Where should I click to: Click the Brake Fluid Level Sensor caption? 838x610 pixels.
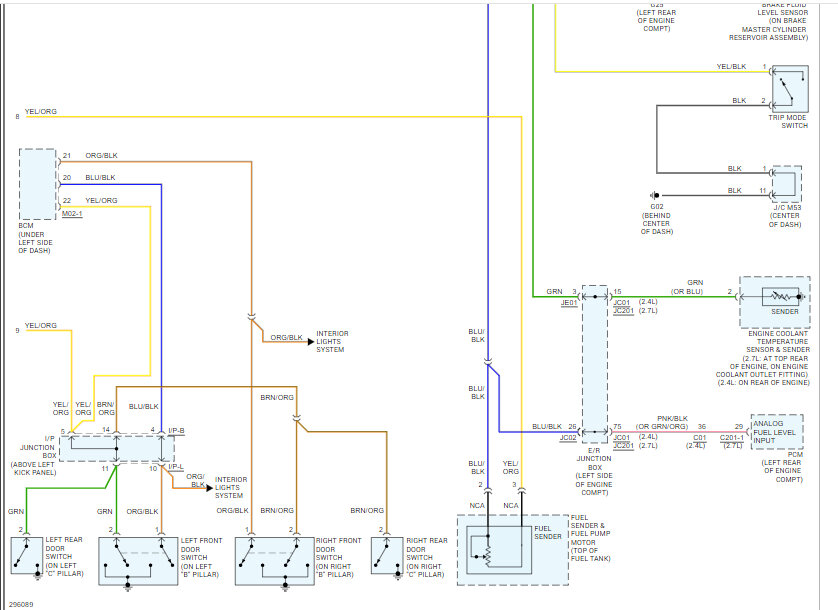pyautogui.click(x=769, y=21)
